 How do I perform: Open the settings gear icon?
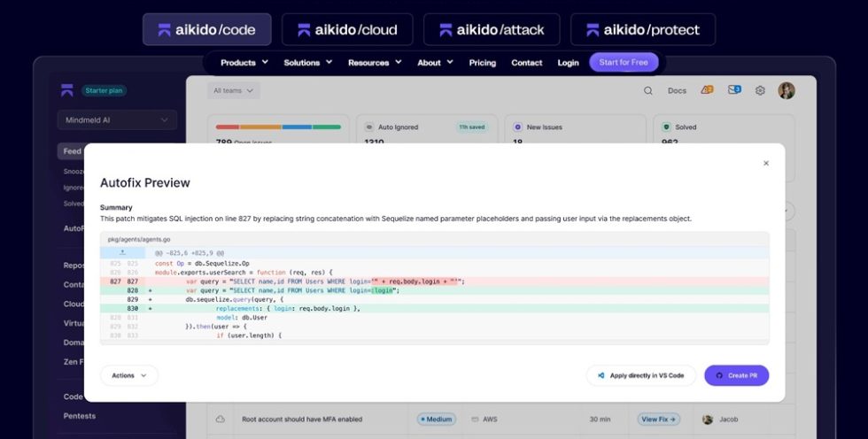tap(760, 90)
